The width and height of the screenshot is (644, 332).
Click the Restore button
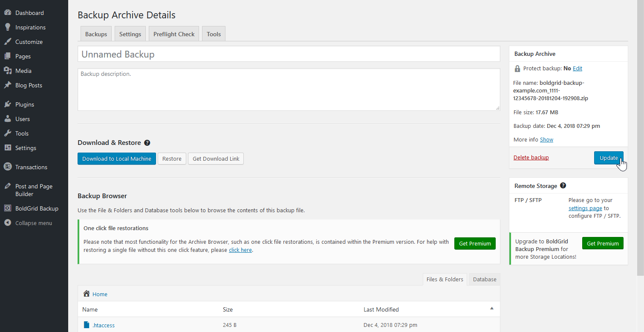[x=172, y=159]
